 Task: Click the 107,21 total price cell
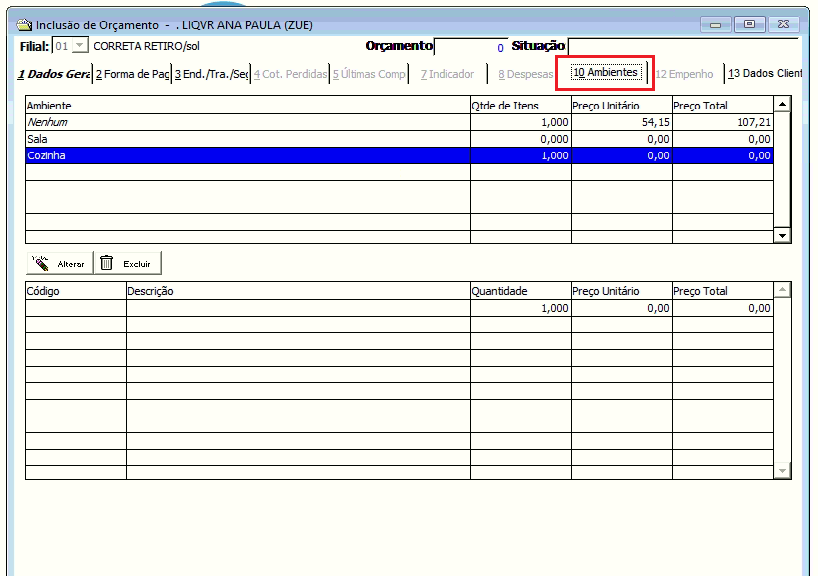[723, 122]
